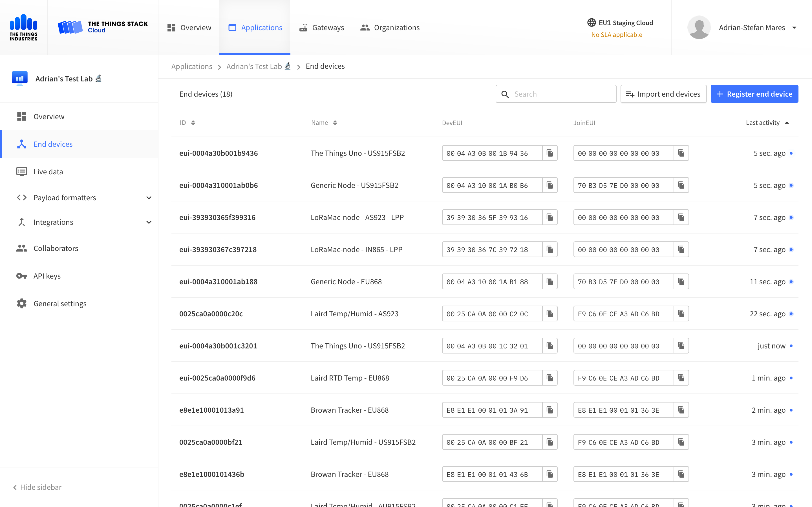Copy DevEUI of Browan Tracker e8e1e10001013a91
Screen dimensions: 812x507
pyautogui.click(x=550, y=410)
